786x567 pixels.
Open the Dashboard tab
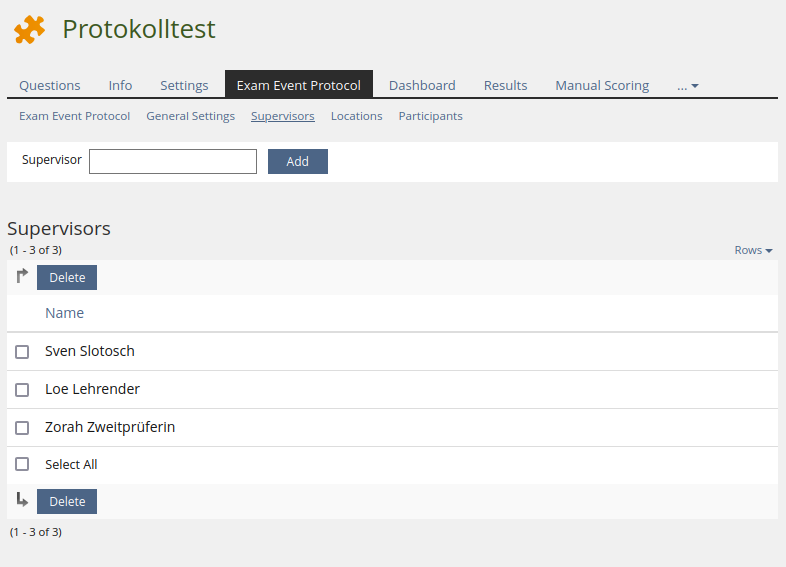tap(422, 86)
